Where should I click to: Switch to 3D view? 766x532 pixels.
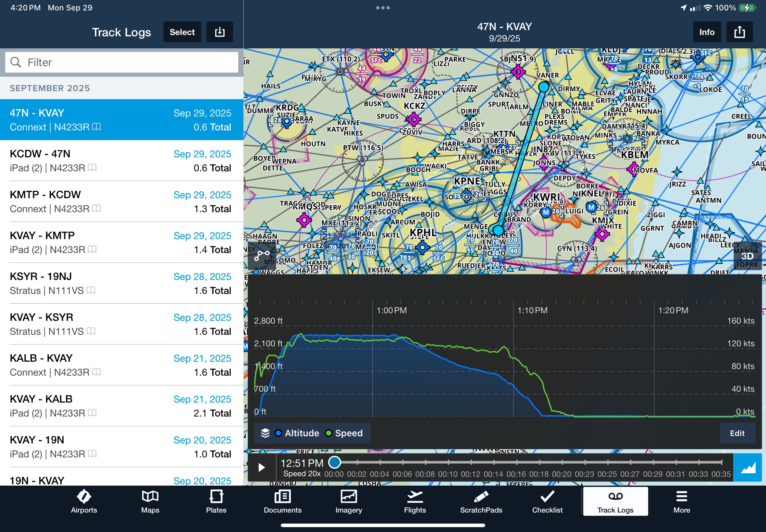point(747,256)
